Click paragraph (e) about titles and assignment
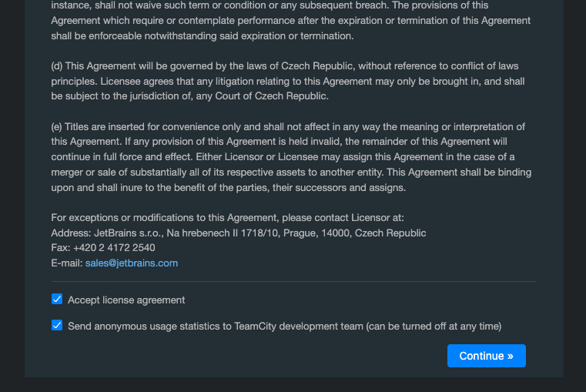 [x=292, y=157]
